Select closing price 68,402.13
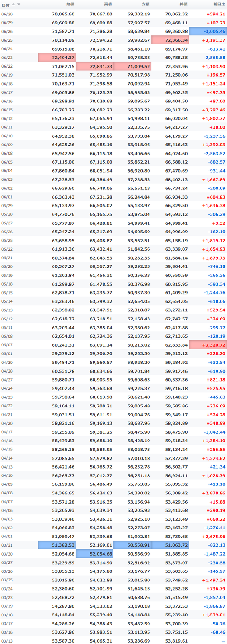 [x=176, y=180]
